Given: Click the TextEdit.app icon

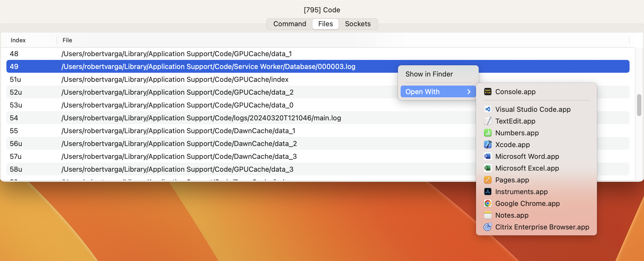Looking at the screenshot, I should point(488,121).
